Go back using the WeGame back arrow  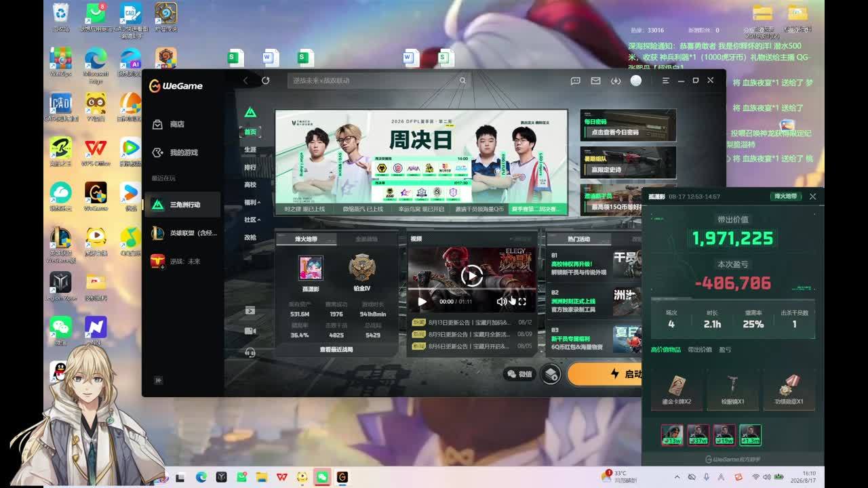tap(245, 81)
